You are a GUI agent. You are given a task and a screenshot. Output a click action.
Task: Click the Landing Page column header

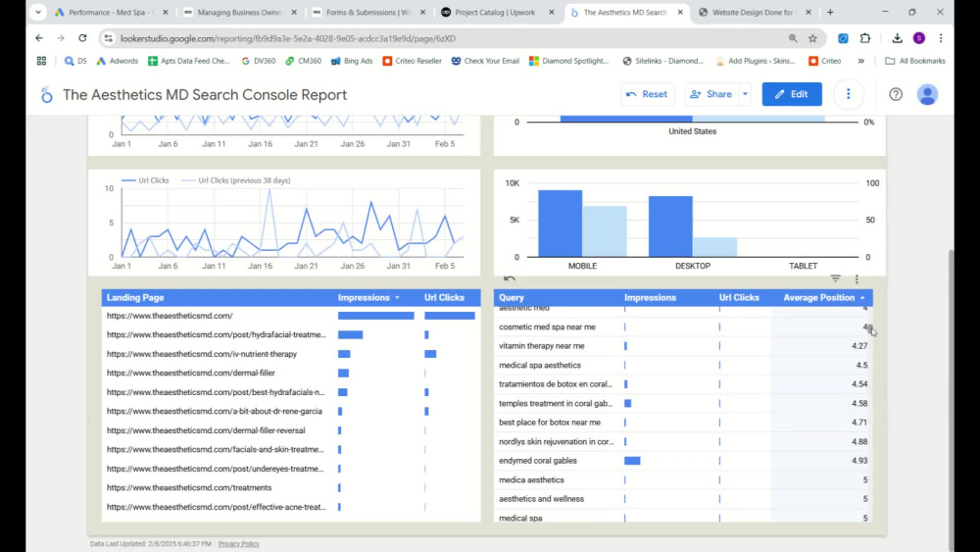(x=135, y=297)
